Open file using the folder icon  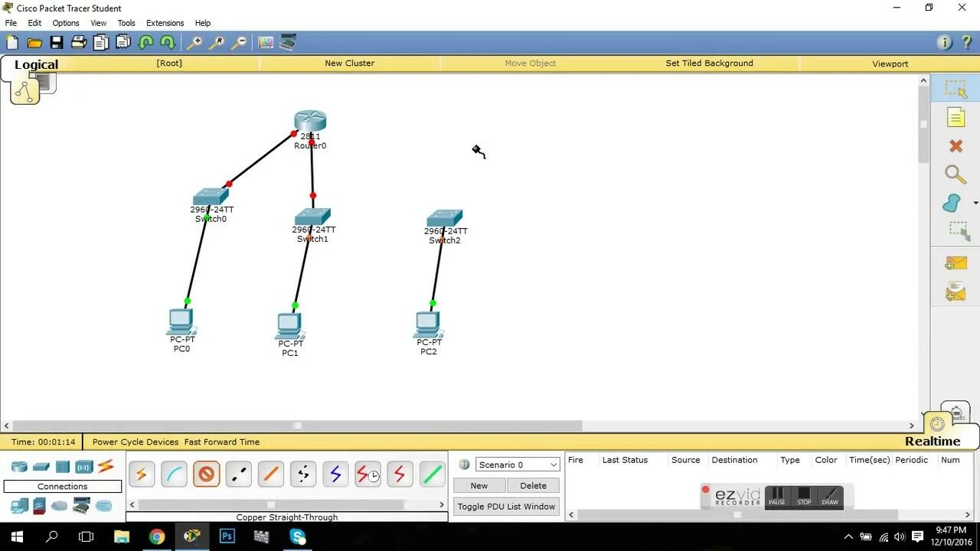click(x=34, y=43)
